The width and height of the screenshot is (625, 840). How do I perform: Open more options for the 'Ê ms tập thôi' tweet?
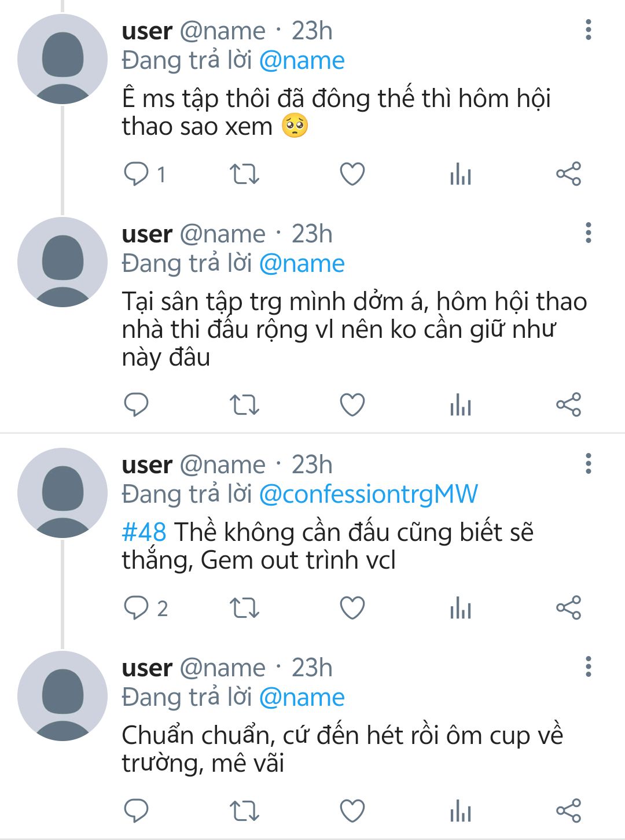[x=588, y=30]
